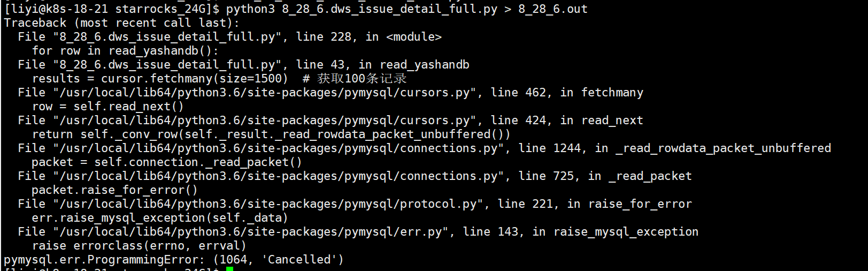The image size is (868, 271).
Task: Click the "Traceback (most recent call last)" line
Action: 121,23
